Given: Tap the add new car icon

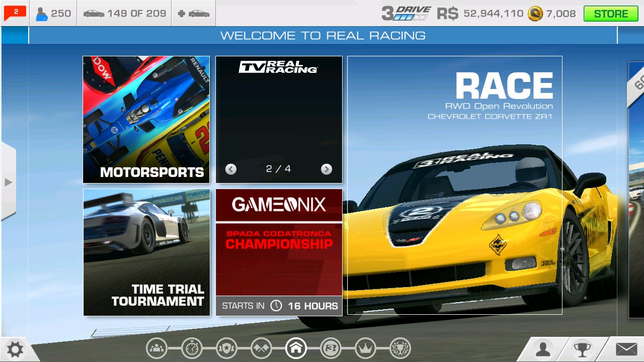Looking at the screenshot, I should 194,14.
